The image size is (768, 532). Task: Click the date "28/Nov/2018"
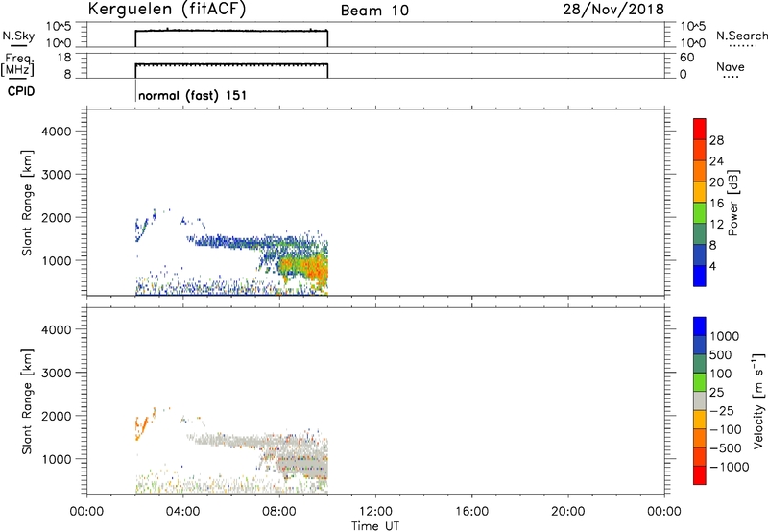click(x=613, y=9)
